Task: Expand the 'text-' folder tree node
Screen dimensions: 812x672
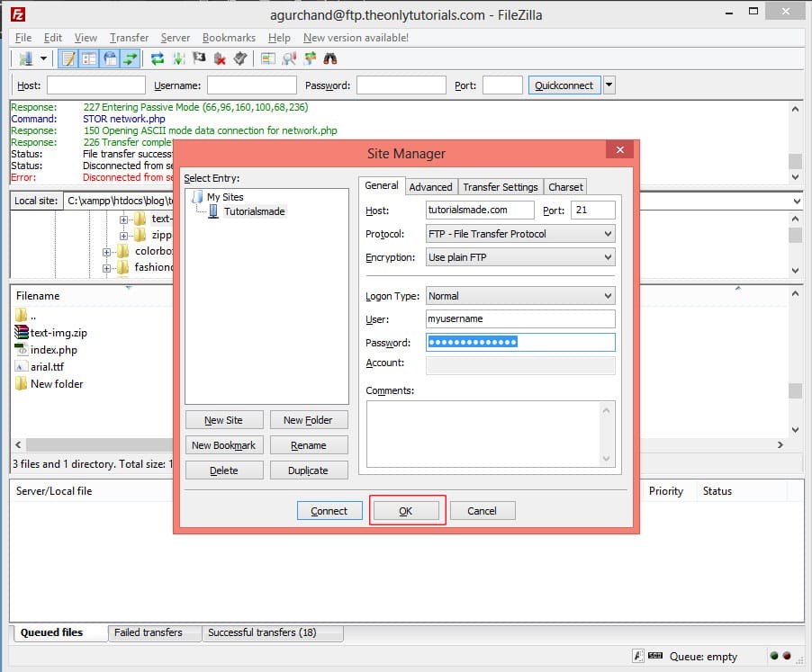Action: point(123,220)
